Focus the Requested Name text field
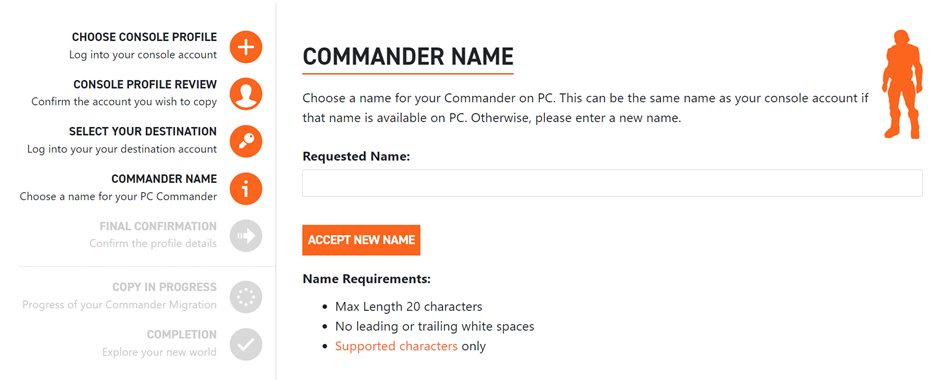 (612, 183)
